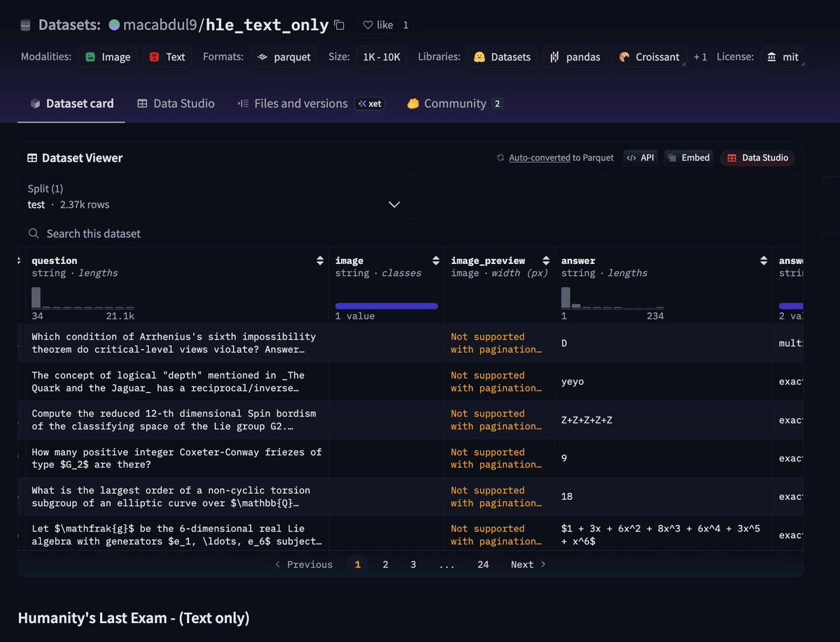This screenshot has height=642, width=840.
Task: Click the Datasets stack icon in header
Action: (26, 25)
